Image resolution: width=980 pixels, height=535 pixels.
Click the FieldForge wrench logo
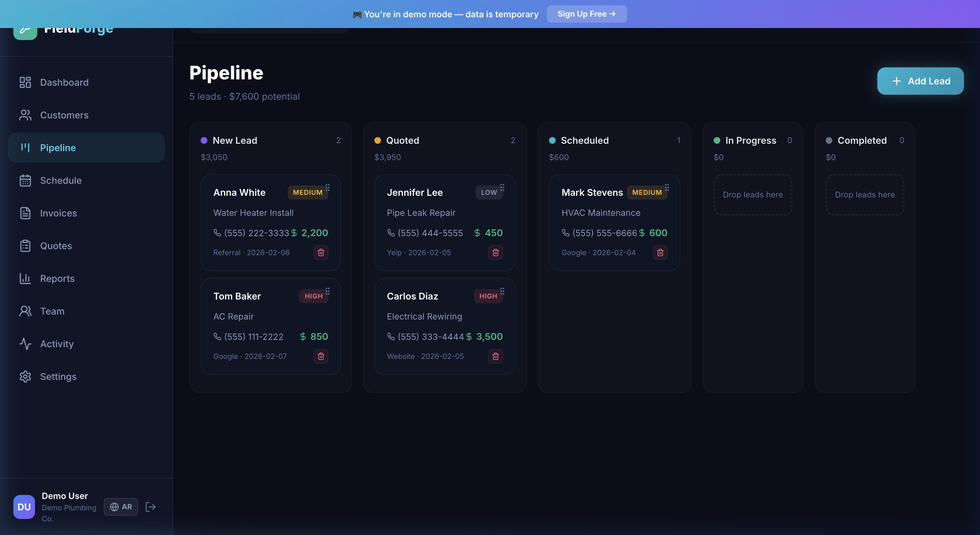(25, 29)
